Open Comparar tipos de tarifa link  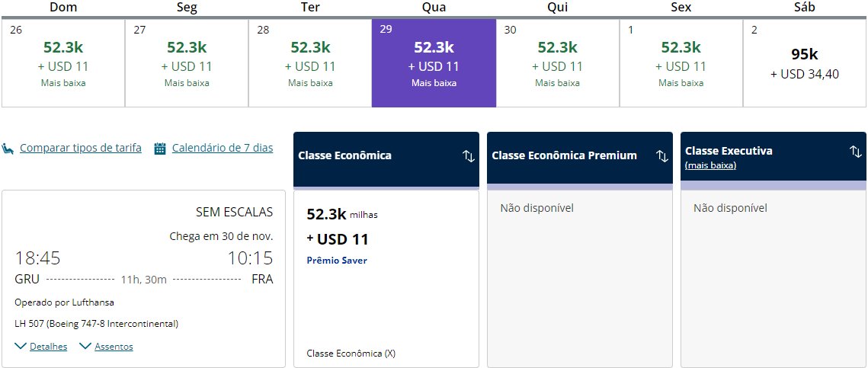pos(81,148)
